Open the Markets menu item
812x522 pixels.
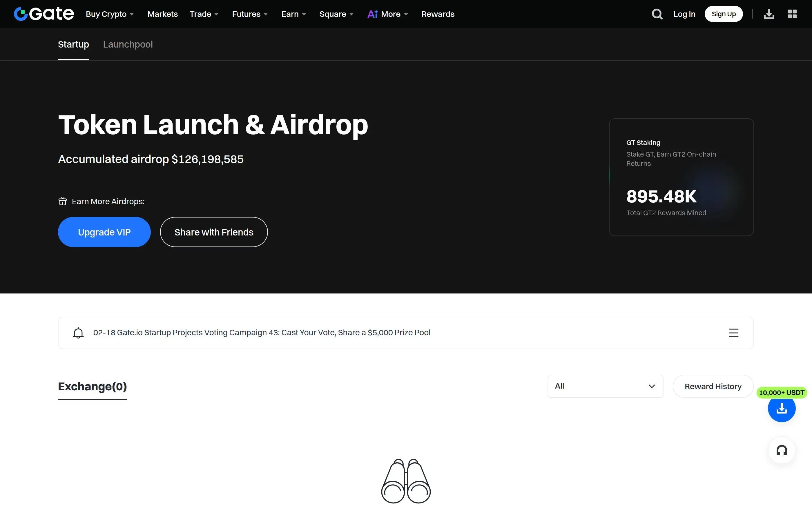click(x=162, y=14)
